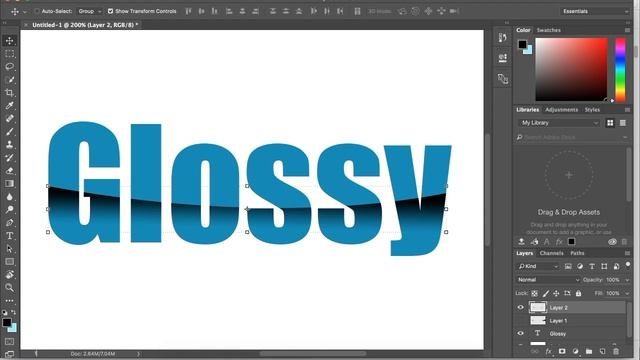Add a layer mask to Layer 2

[562, 351]
